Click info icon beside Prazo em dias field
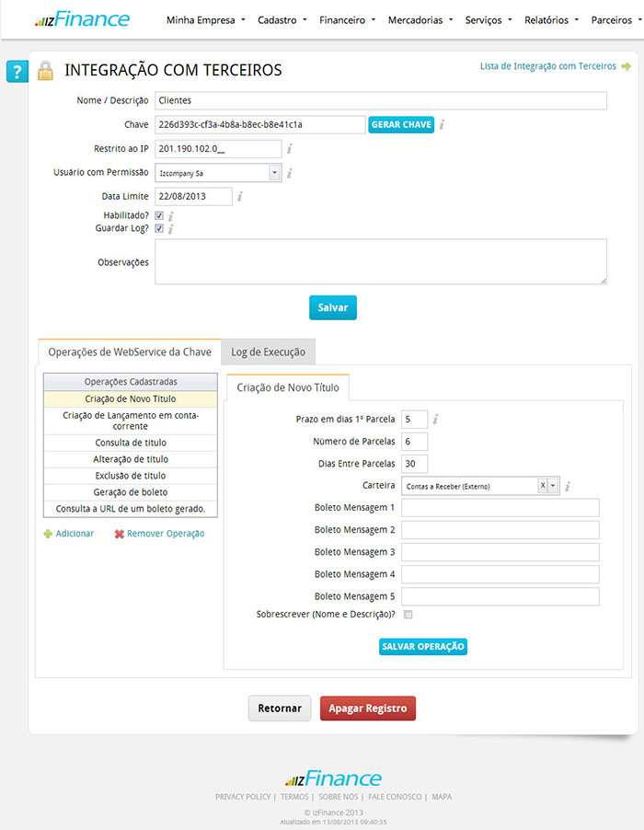 click(x=435, y=420)
